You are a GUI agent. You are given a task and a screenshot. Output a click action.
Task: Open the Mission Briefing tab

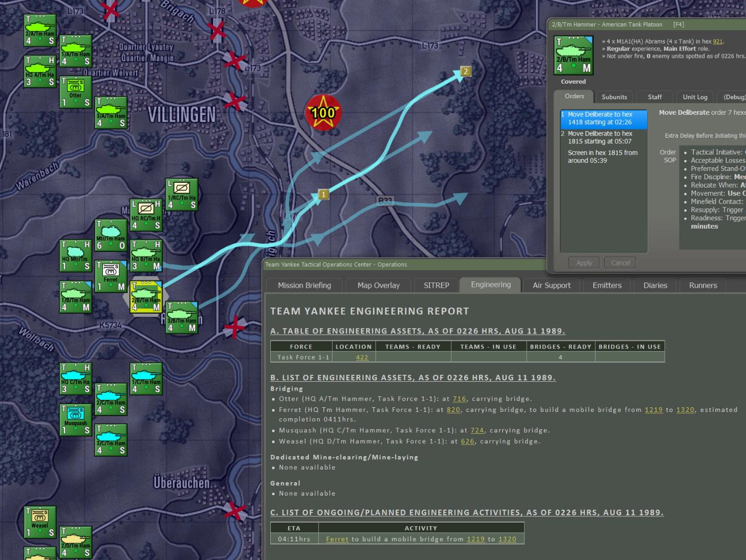(x=305, y=285)
